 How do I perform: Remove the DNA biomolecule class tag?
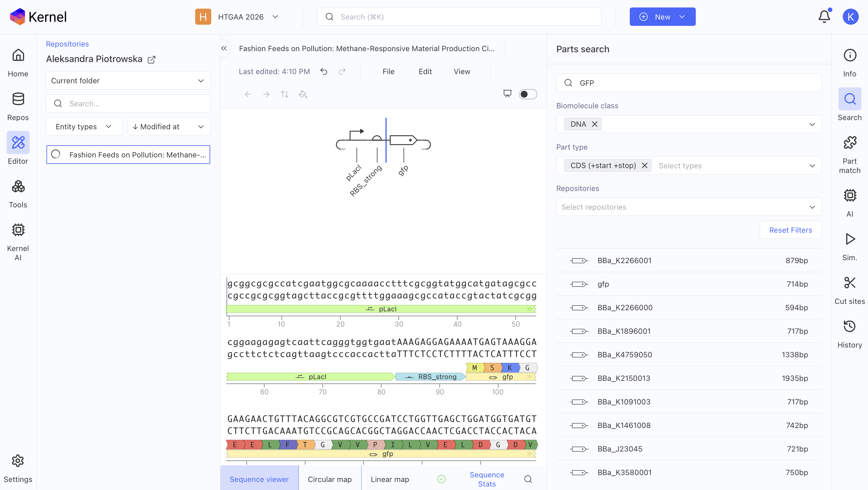coord(595,124)
